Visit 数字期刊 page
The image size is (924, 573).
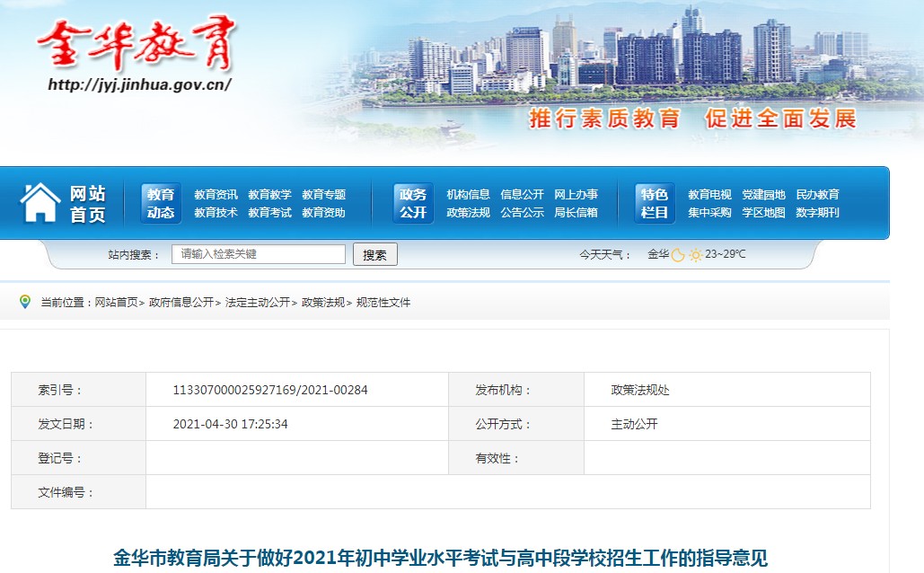pos(817,212)
